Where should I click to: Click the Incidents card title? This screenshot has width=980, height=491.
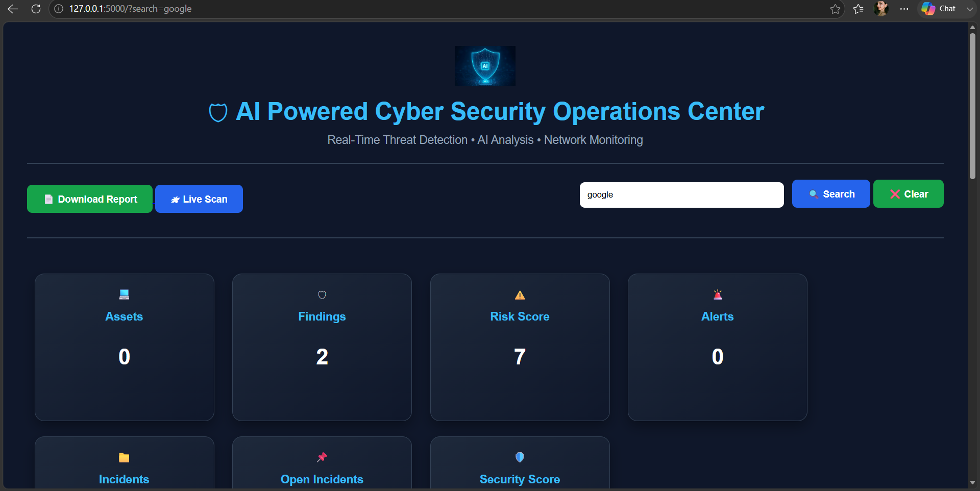click(x=124, y=479)
